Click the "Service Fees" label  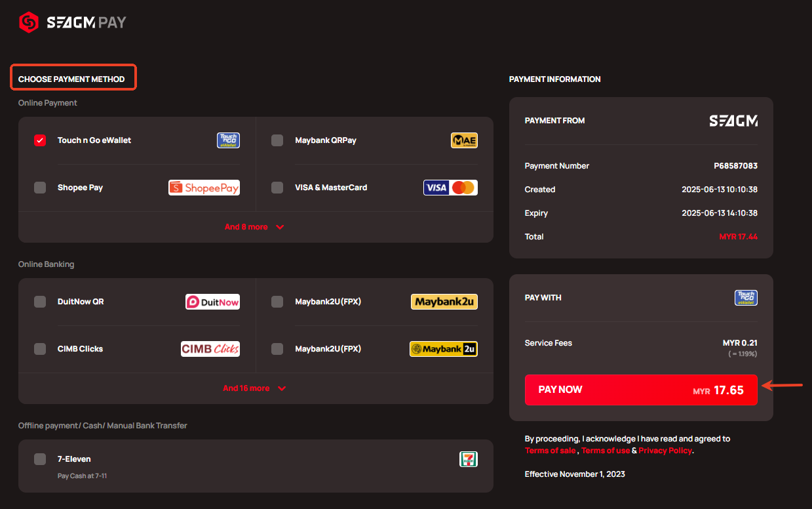(549, 343)
